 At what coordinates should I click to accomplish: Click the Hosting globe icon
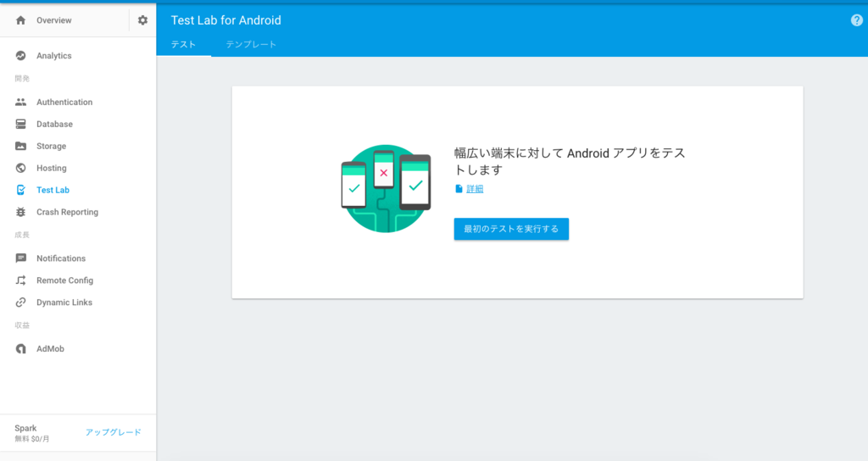20,168
